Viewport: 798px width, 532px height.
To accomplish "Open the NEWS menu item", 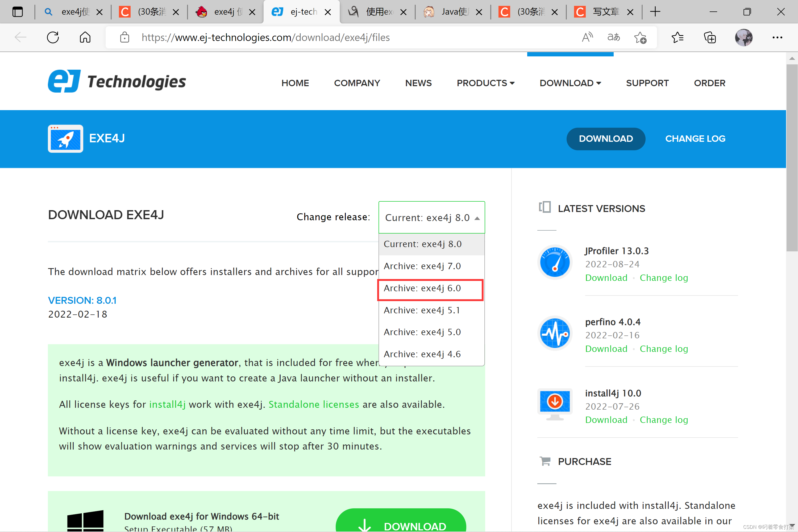I will click(x=418, y=83).
